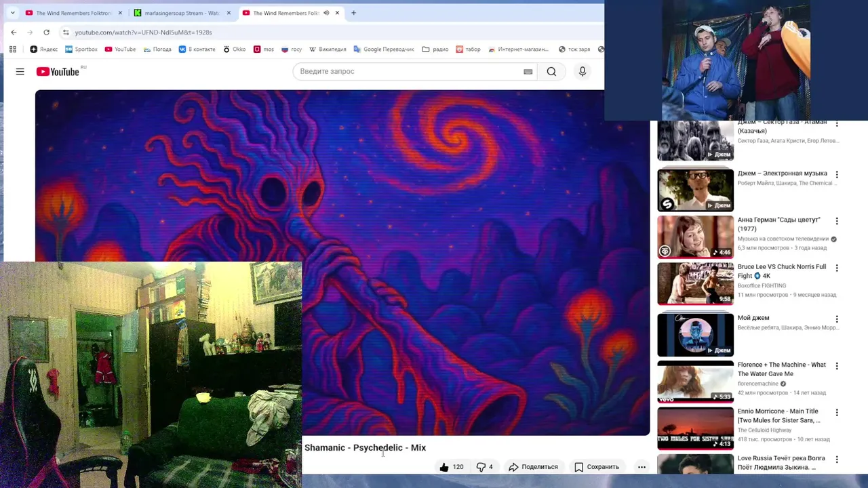Expand the радио bookmarks folder

(x=435, y=49)
